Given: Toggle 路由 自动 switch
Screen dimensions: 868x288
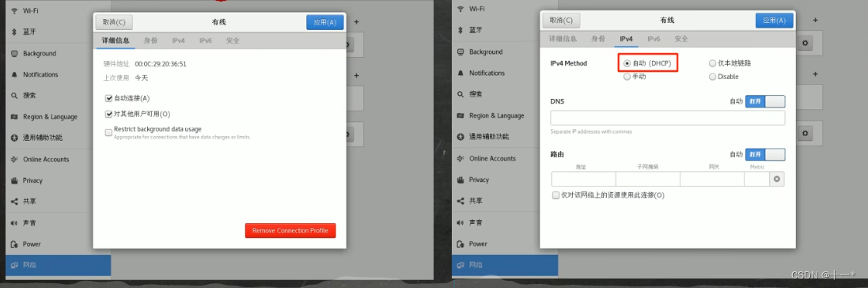Looking at the screenshot, I should coord(765,154).
